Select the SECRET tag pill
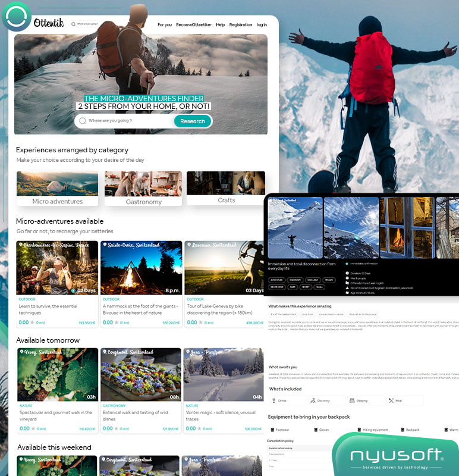 click(306, 287)
